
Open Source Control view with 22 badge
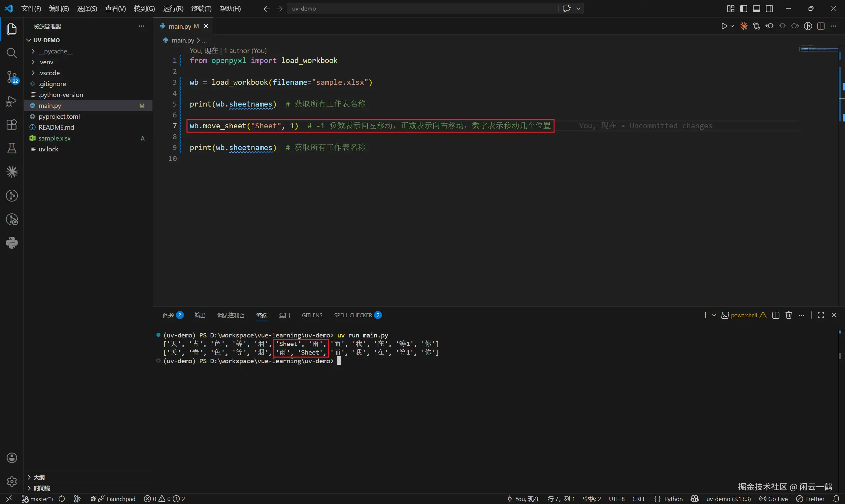pyautogui.click(x=12, y=77)
